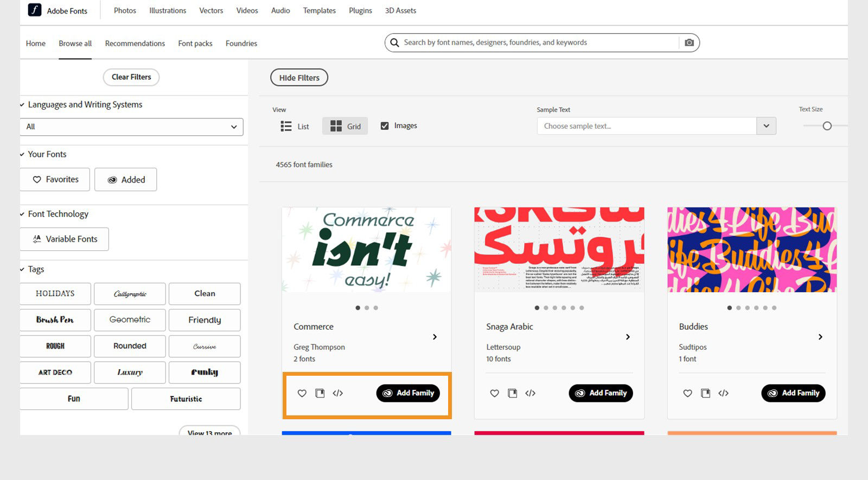Screen dimensions: 868x480
Task: Open the Browse all tab
Action: coord(75,43)
